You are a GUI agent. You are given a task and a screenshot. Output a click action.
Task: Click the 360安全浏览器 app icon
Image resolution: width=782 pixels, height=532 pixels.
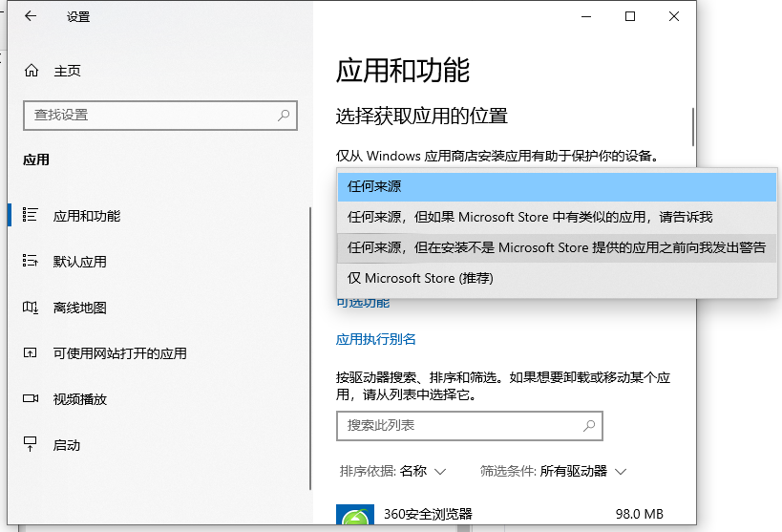pyautogui.click(x=355, y=517)
